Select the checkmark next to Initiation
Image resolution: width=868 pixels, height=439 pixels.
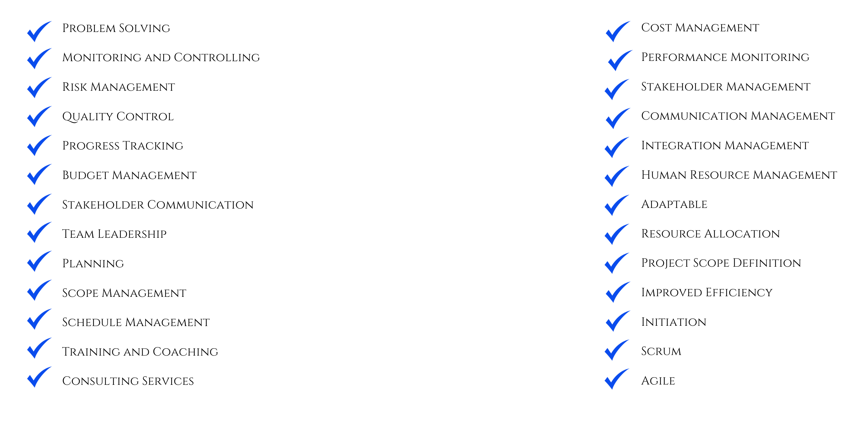pos(617,321)
